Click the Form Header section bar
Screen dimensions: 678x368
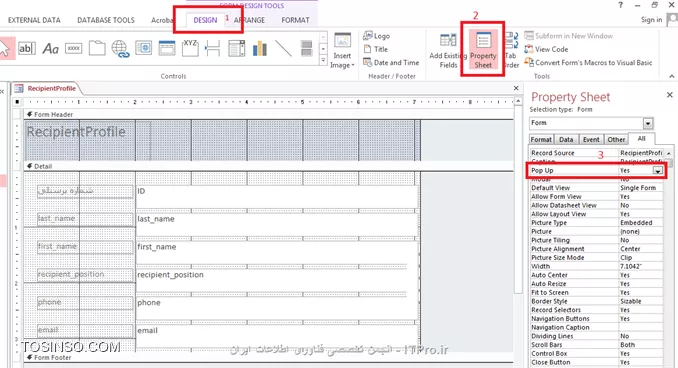[x=268, y=115]
